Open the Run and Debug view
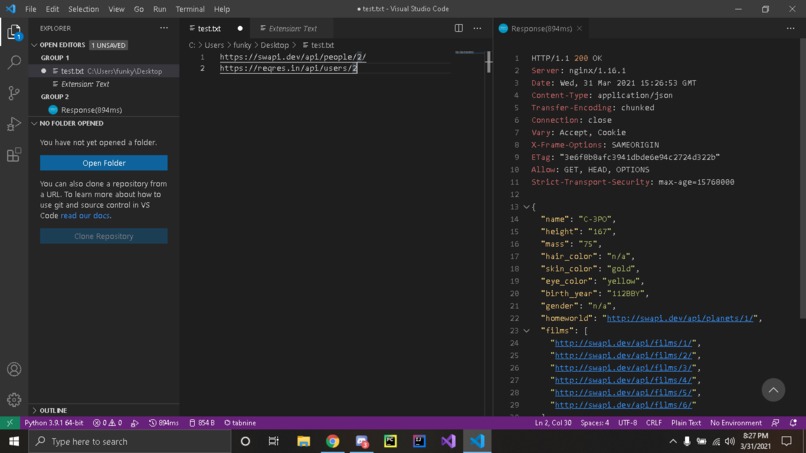 click(x=14, y=124)
